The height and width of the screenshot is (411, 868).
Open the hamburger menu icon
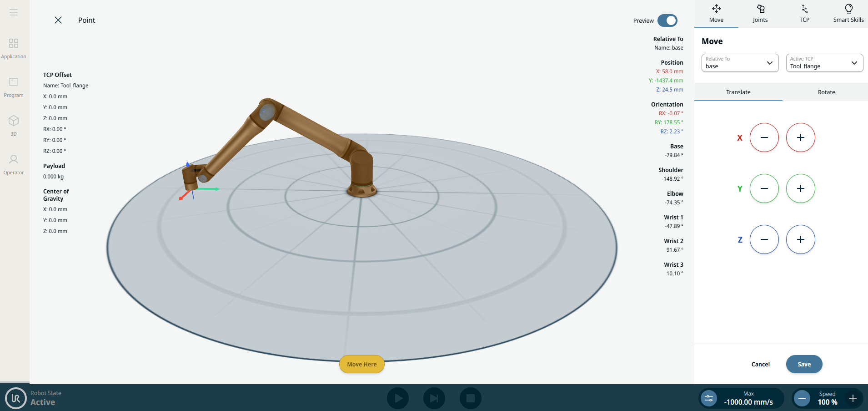coord(14,12)
